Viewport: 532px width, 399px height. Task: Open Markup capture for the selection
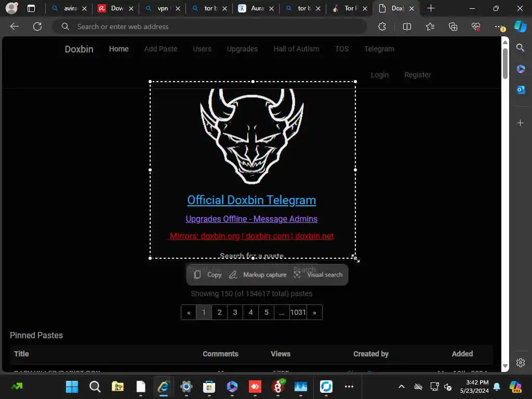tap(258, 275)
